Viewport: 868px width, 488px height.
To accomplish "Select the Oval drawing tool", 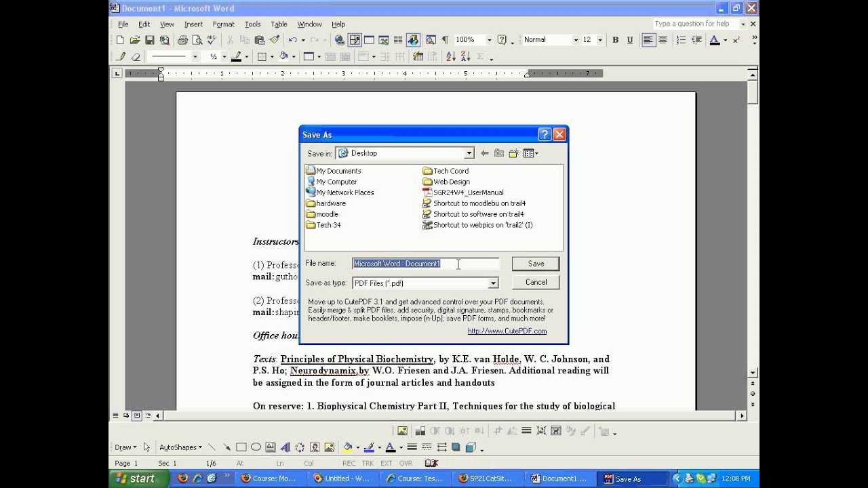I will tap(256, 447).
